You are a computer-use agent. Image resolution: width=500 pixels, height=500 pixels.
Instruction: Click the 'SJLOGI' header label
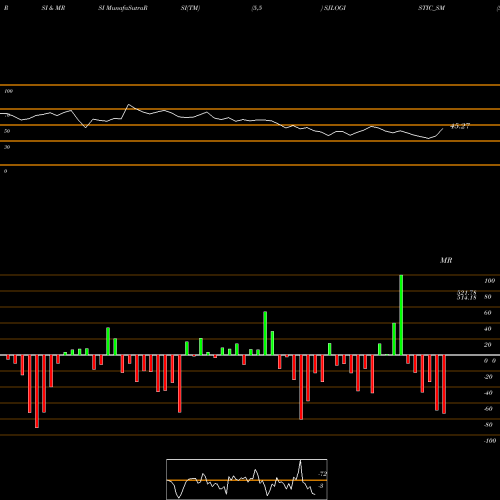coord(335,8)
